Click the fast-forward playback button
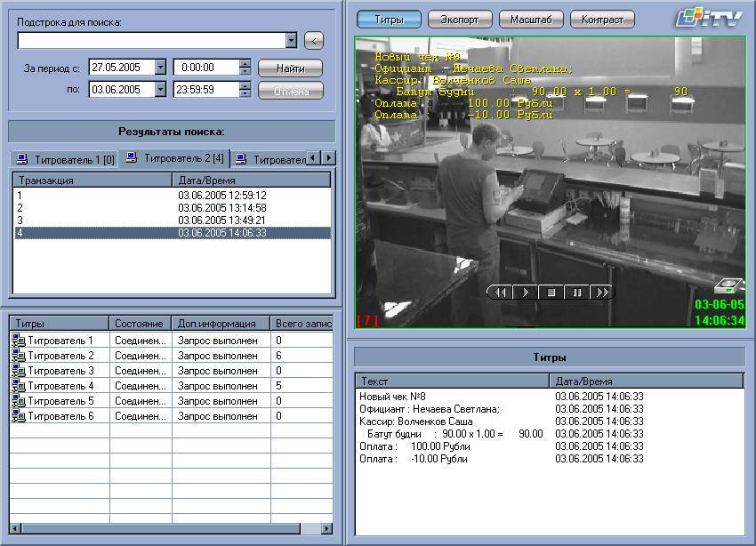 click(602, 292)
